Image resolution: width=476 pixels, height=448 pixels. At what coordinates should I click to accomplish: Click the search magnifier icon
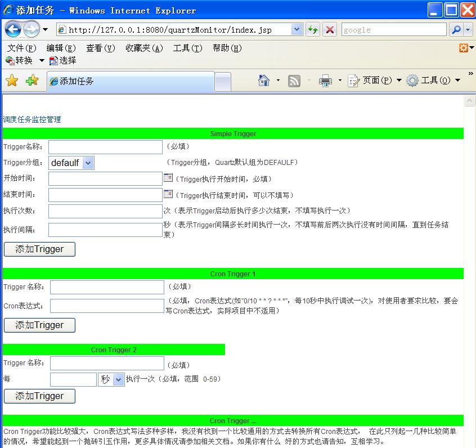(x=456, y=29)
